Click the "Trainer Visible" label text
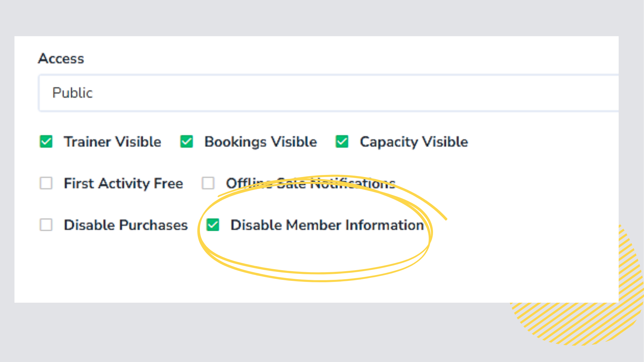This screenshot has height=362, width=644. (112, 142)
